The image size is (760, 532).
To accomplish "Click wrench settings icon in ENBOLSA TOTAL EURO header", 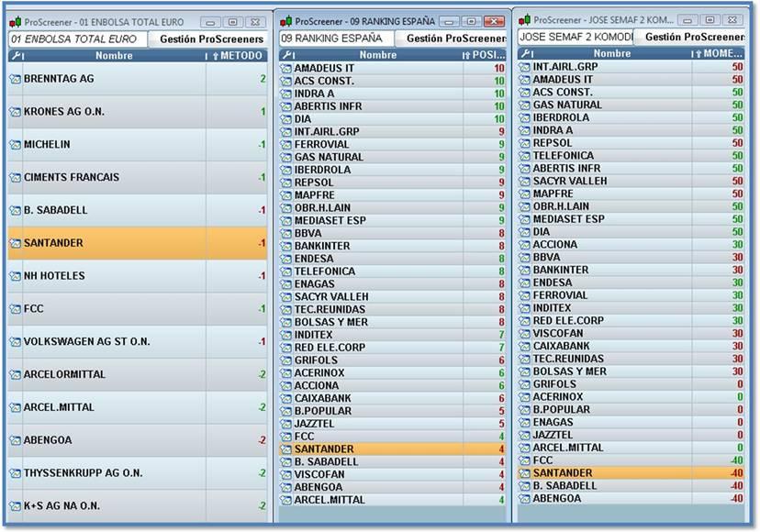I will coord(17,56).
